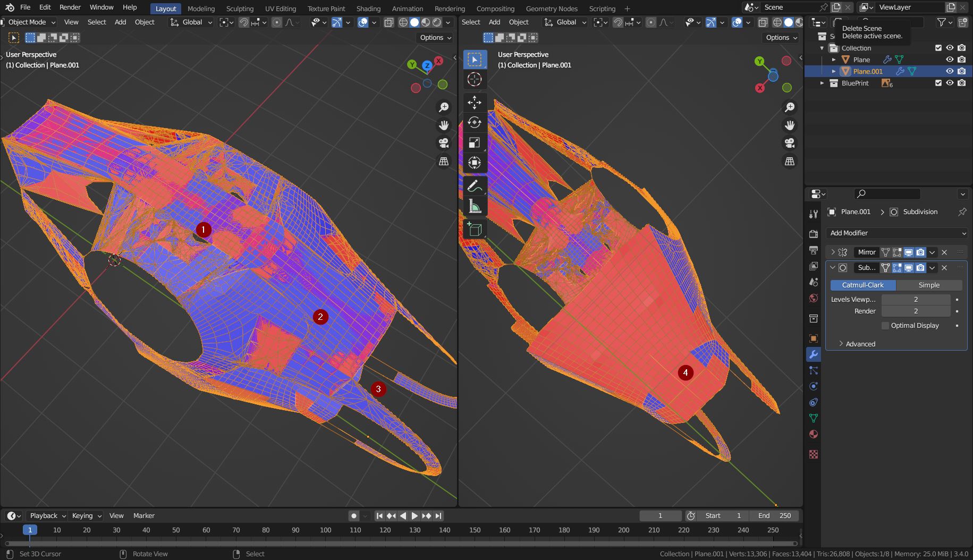973x560 pixels.
Task: Open the Object properties tab
Action: click(813, 338)
